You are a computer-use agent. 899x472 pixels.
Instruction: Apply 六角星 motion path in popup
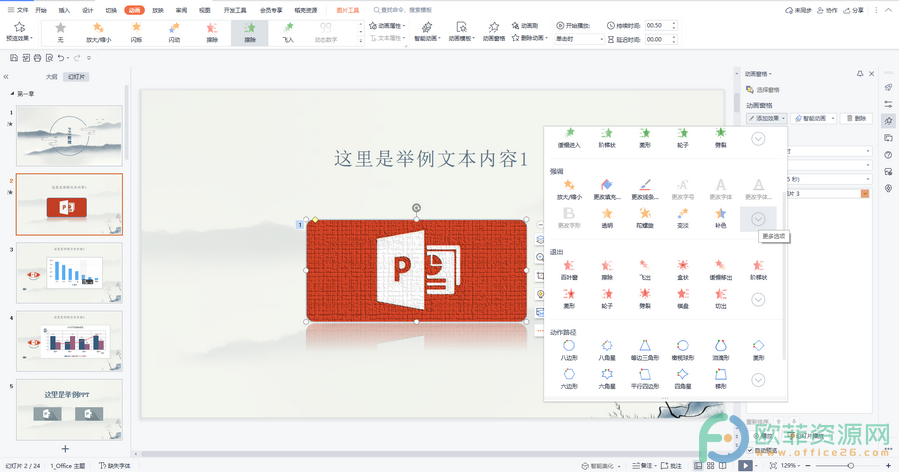click(x=607, y=379)
